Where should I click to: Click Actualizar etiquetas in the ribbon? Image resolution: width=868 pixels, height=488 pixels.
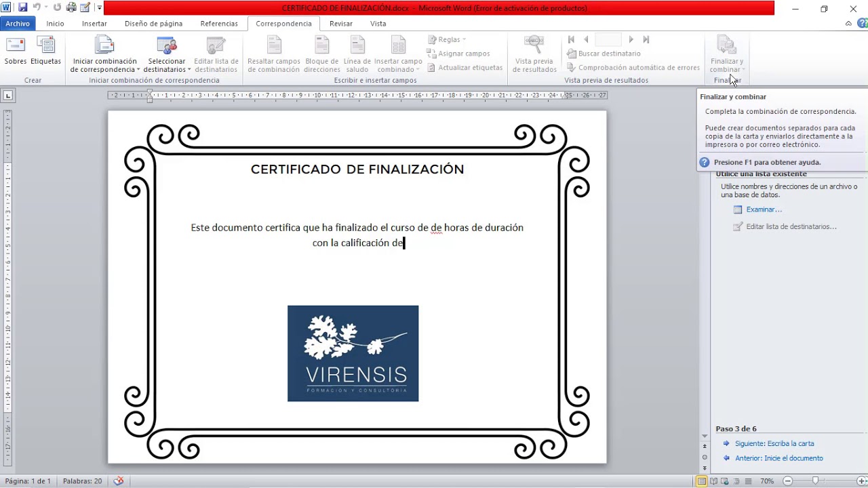click(465, 68)
